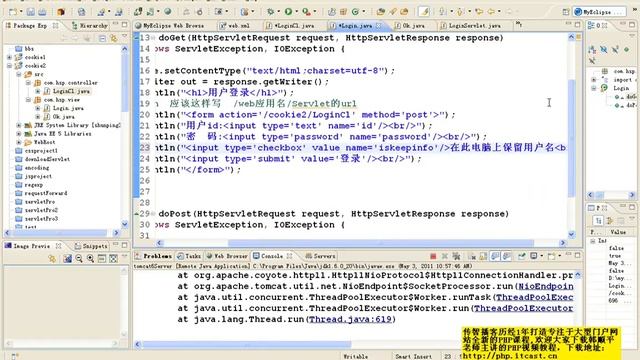
Task: Collapse the com.hsp.view package
Action: click(28, 100)
